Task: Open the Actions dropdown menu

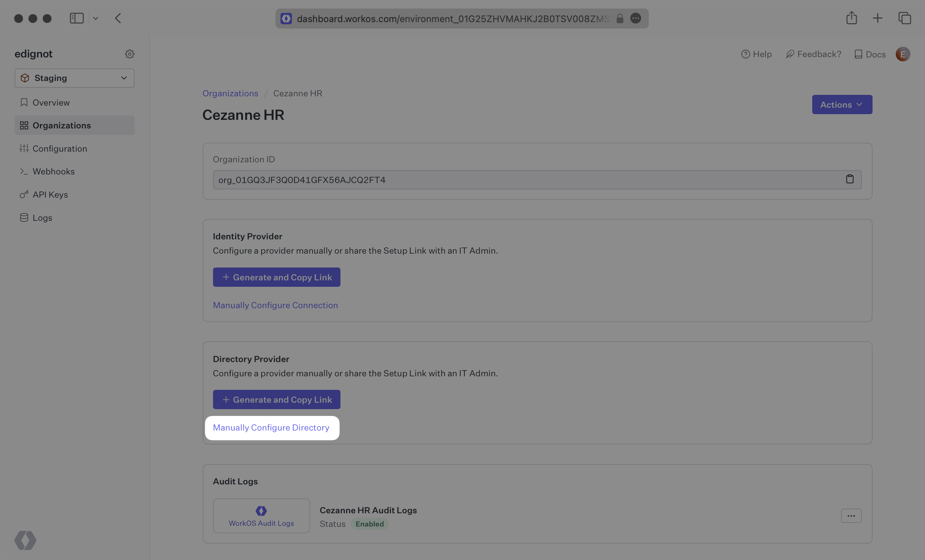Action: pyautogui.click(x=841, y=105)
